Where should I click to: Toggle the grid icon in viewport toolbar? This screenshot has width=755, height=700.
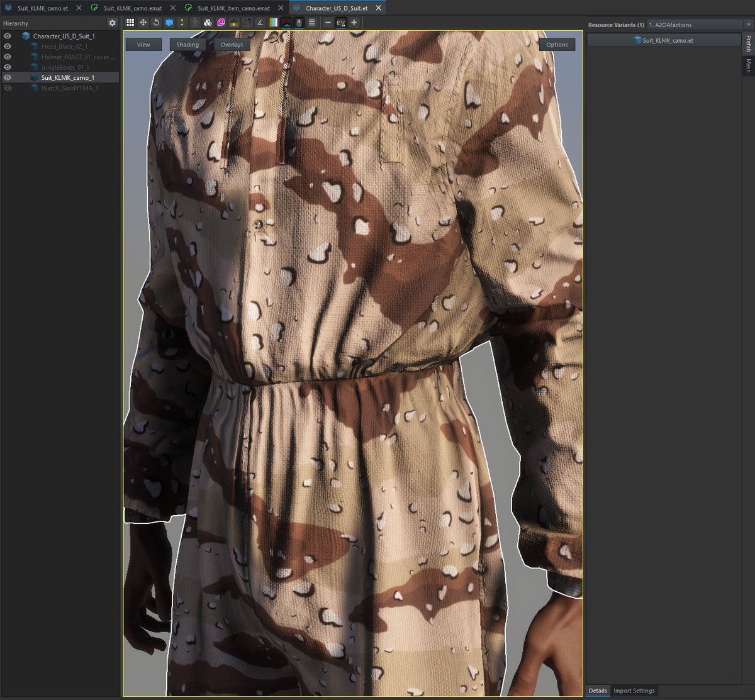pos(130,23)
